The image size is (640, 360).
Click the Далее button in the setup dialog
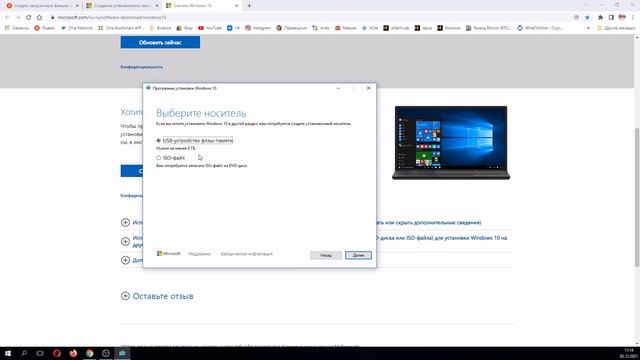click(x=358, y=255)
